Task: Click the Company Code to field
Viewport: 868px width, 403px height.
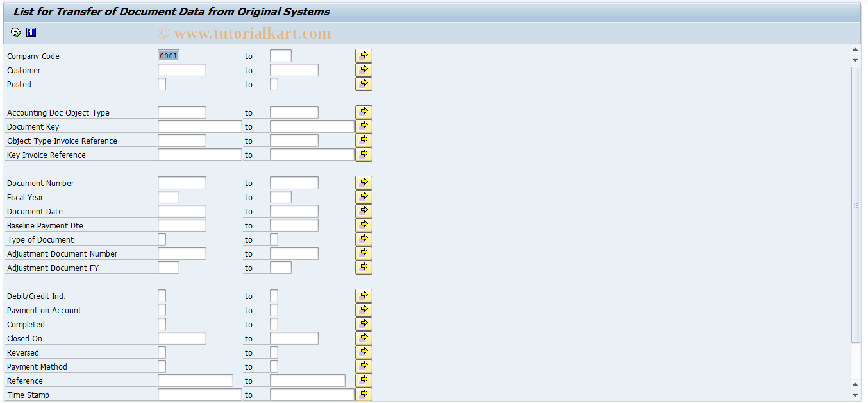Action: tap(281, 56)
